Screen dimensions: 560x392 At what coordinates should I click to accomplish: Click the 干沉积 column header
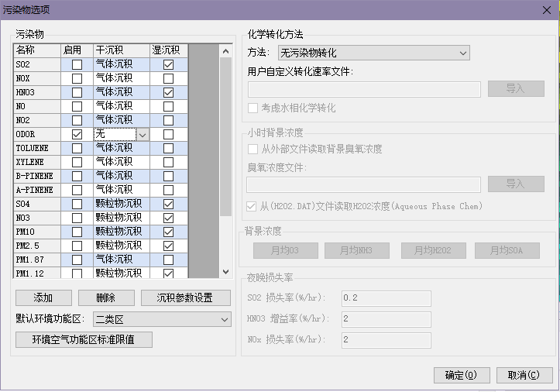tap(122, 50)
